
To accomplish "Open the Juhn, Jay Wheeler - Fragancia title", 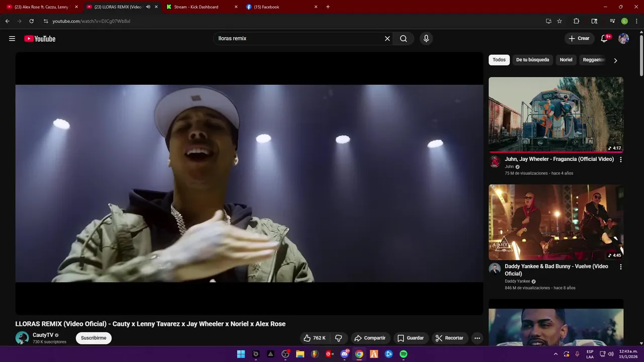I will (x=559, y=159).
